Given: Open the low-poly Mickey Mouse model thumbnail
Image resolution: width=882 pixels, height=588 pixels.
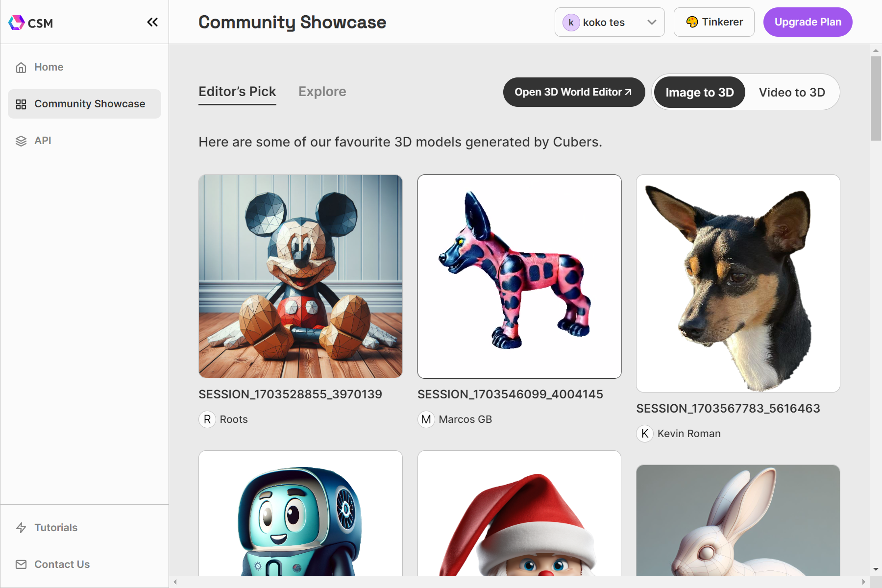Looking at the screenshot, I should click(300, 276).
